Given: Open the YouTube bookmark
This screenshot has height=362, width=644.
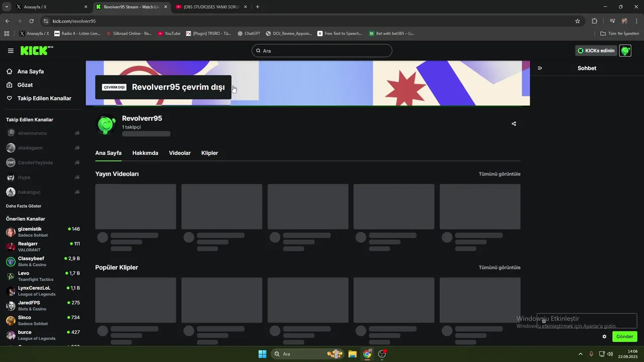Looking at the screenshot, I should point(169,34).
